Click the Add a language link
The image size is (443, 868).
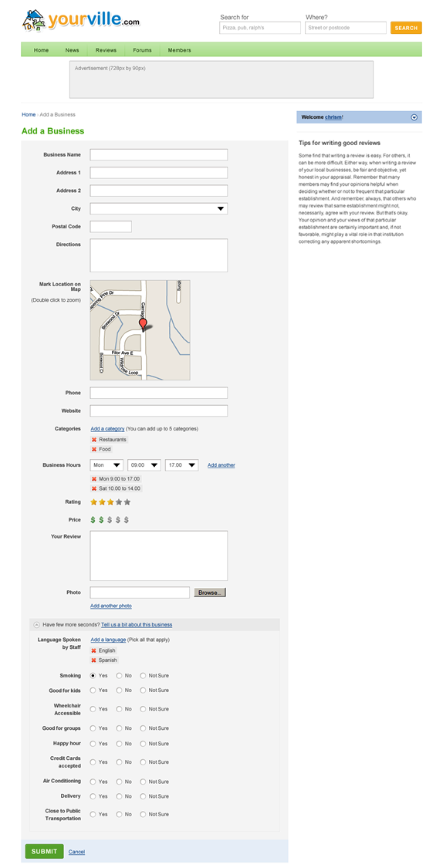(108, 640)
